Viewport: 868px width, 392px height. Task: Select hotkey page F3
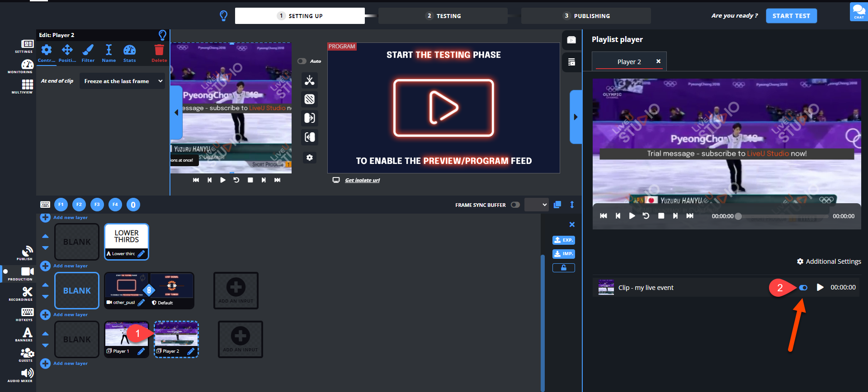pyautogui.click(x=97, y=205)
